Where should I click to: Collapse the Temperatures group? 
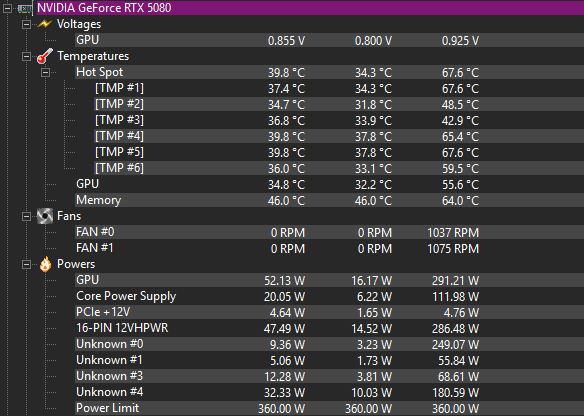26,57
